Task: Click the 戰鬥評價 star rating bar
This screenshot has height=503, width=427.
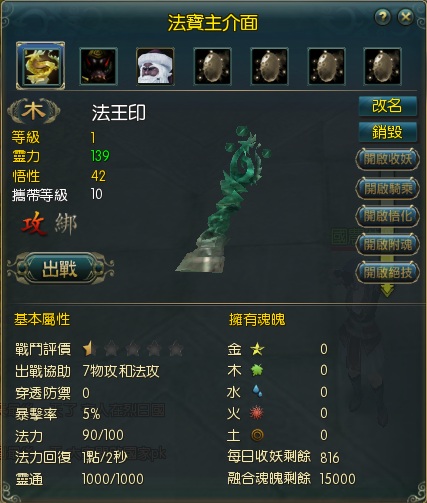Action: (x=133, y=349)
